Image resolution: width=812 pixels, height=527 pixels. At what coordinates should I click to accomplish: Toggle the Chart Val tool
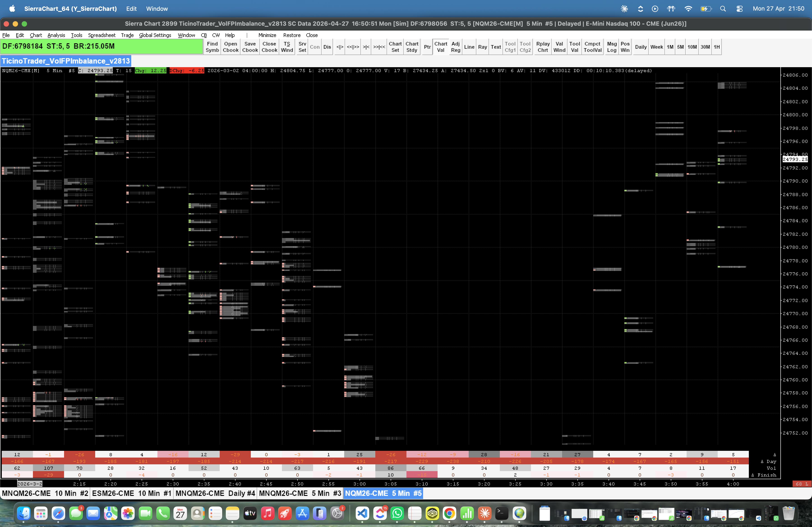point(441,47)
